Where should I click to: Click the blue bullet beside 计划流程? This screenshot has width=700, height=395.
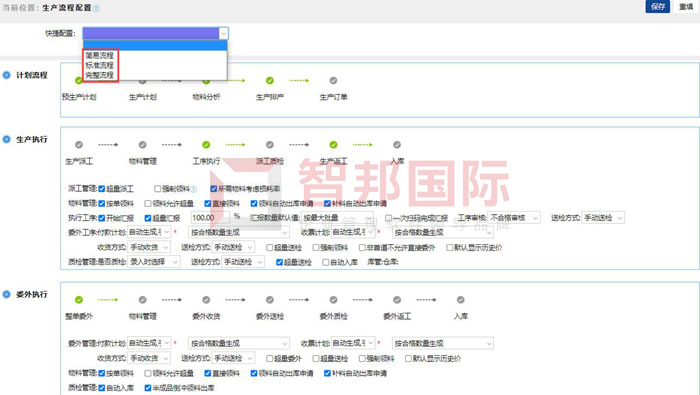click(x=6, y=75)
